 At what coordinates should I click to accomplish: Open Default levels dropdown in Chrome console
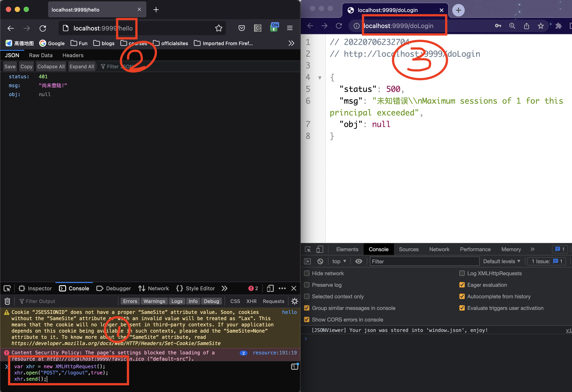coord(502,261)
